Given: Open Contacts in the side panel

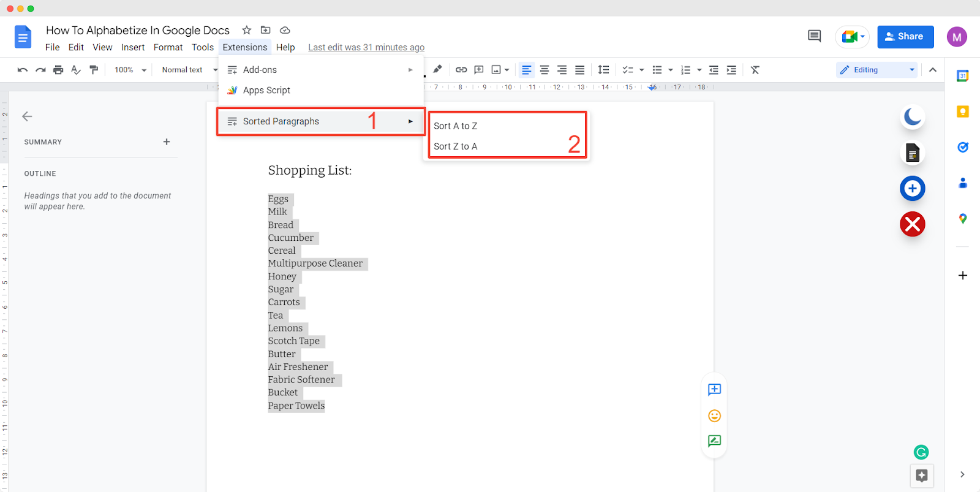Looking at the screenshot, I should click(x=963, y=183).
